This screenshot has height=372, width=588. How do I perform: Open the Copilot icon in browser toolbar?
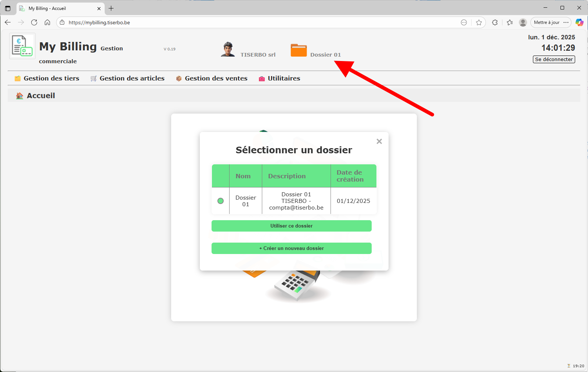(x=579, y=22)
